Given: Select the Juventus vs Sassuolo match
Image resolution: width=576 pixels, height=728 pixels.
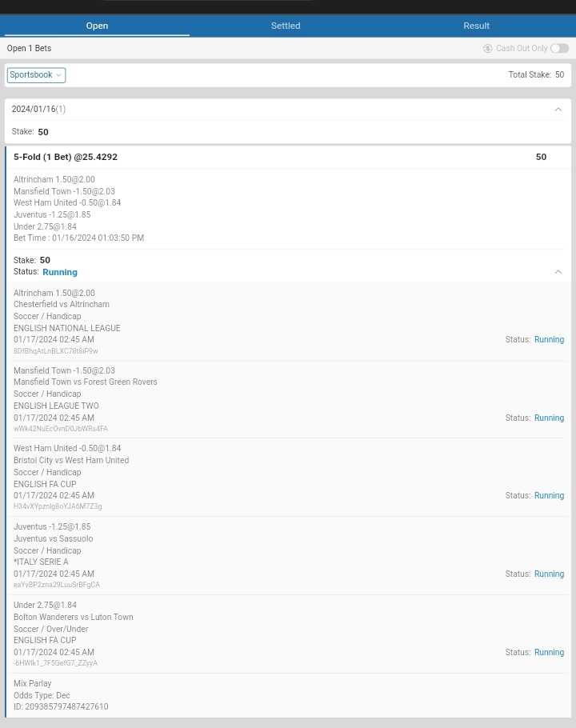Looking at the screenshot, I should [53, 538].
